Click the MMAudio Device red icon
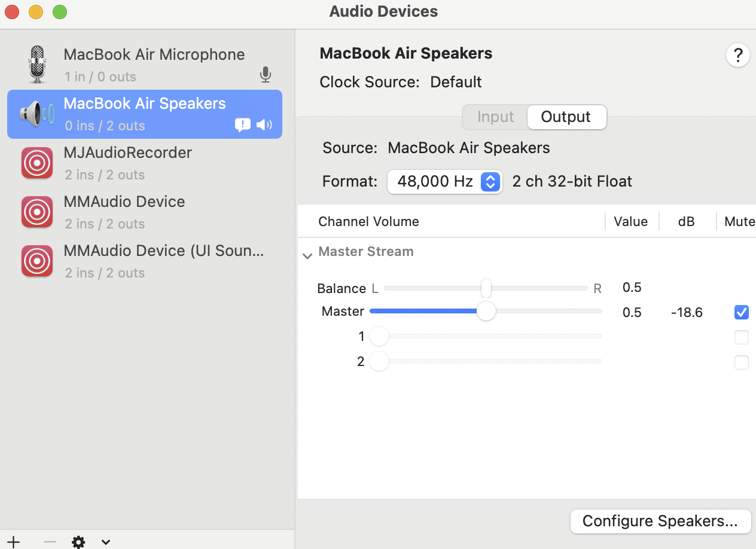The height and width of the screenshot is (549, 756). tap(37, 212)
